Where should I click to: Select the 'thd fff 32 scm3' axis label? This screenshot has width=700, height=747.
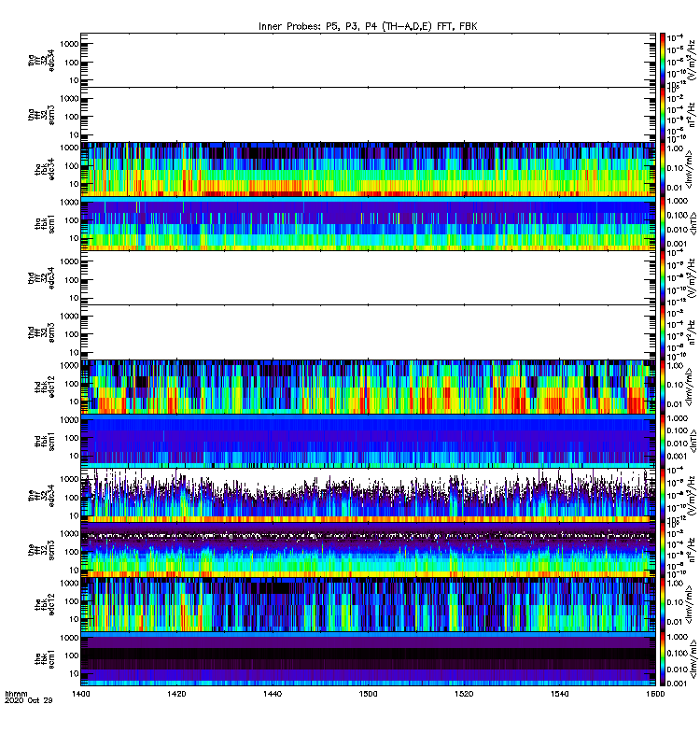coord(41,332)
